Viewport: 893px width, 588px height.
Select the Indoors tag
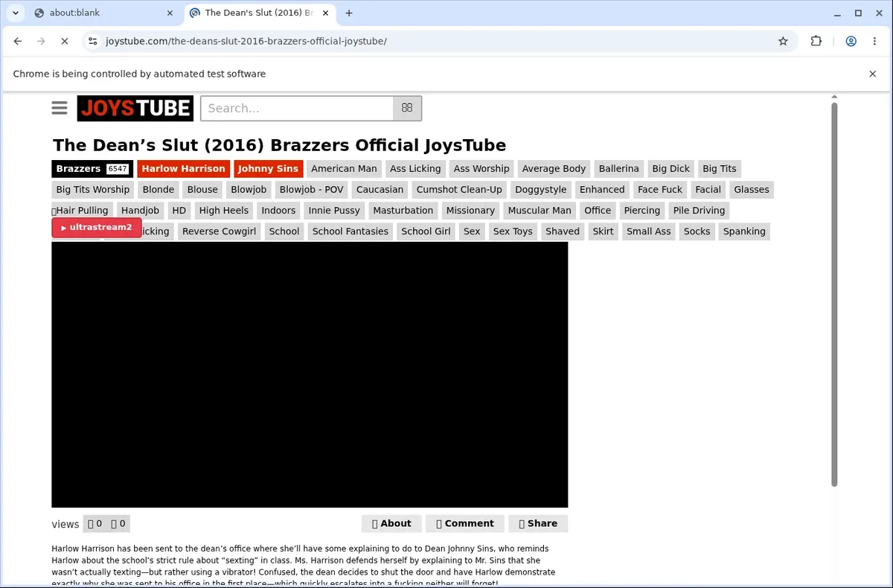click(279, 211)
